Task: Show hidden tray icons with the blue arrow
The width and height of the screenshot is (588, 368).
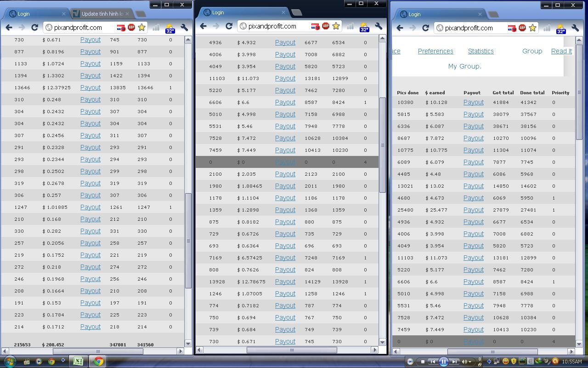Action: click(489, 362)
